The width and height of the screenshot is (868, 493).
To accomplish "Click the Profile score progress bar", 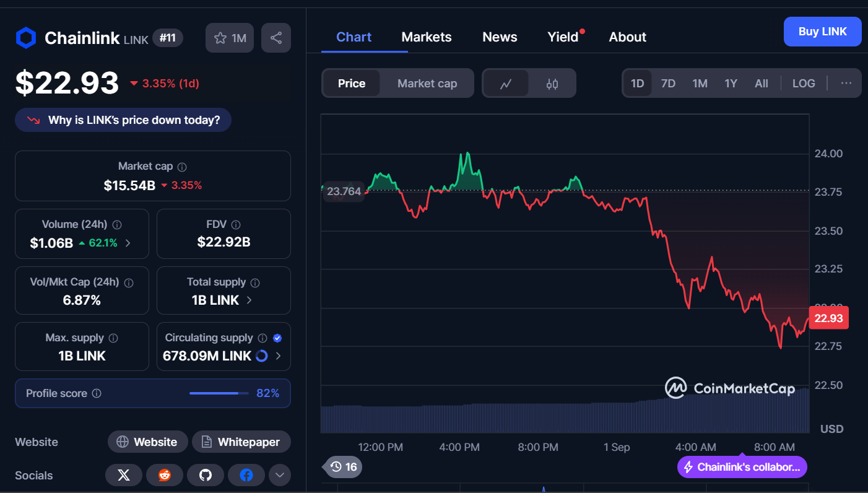I will 219,393.
